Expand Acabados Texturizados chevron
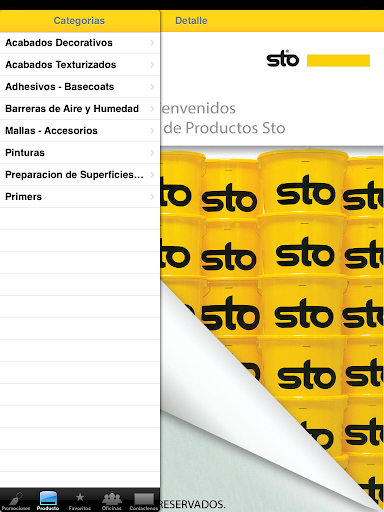The height and width of the screenshot is (512, 384). coord(152,65)
